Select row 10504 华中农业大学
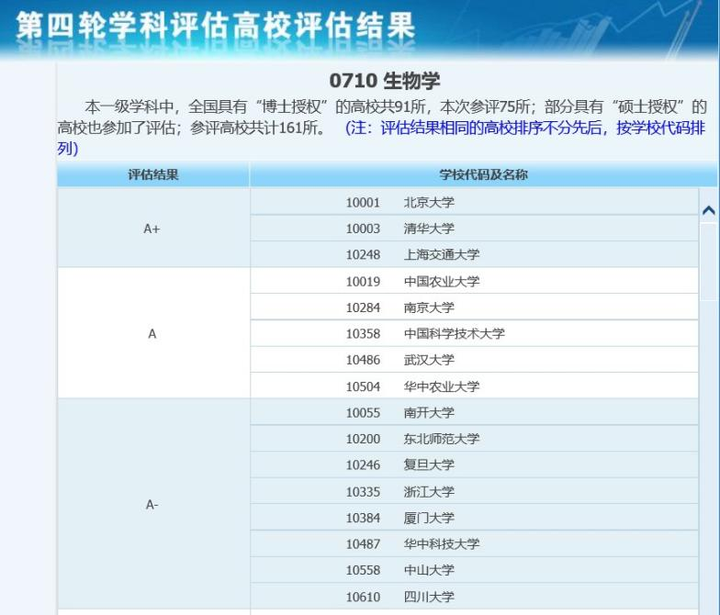The width and height of the screenshot is (720, 615). [474, 386]
